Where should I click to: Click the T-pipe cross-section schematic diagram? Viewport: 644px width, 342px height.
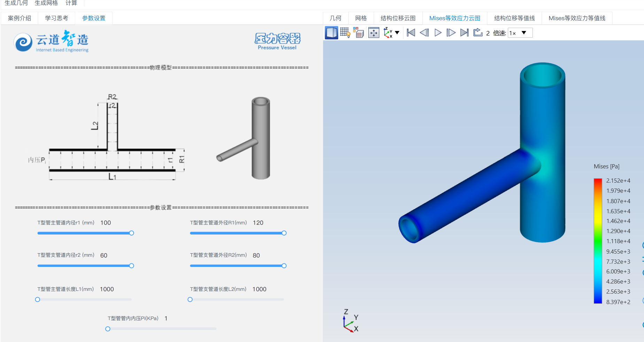[x=107, y=137]
